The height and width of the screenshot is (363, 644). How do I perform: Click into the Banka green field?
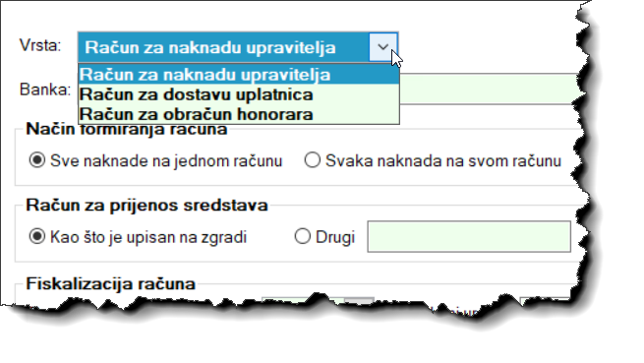(489, 89)
